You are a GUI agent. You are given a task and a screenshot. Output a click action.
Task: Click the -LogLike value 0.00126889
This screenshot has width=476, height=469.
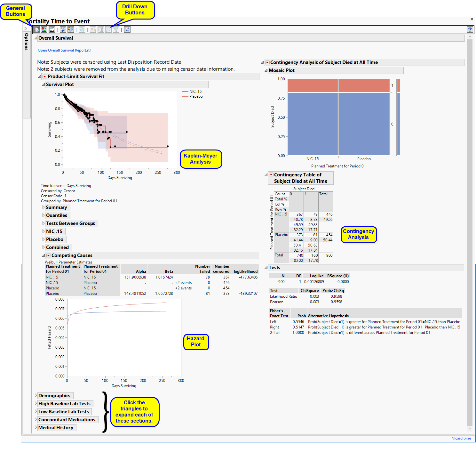point(314,282)
